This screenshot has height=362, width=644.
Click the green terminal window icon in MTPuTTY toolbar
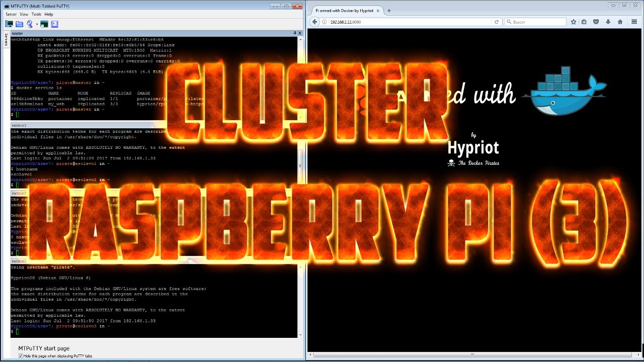[x=44, y=24]
